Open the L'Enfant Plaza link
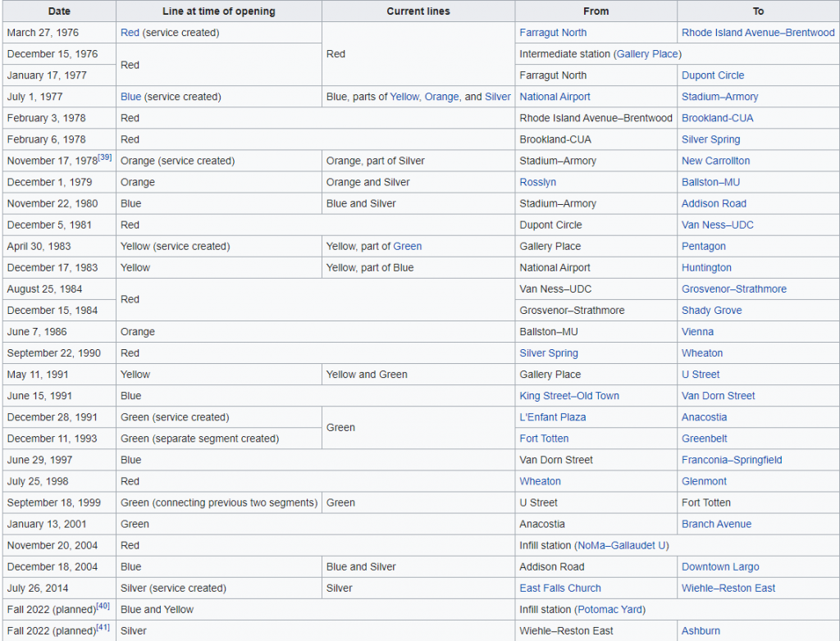 point(552,418)
